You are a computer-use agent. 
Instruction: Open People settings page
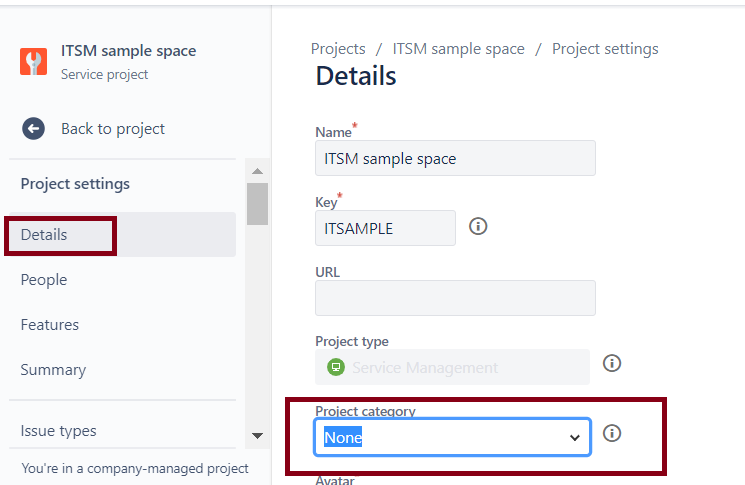[44, 280]
